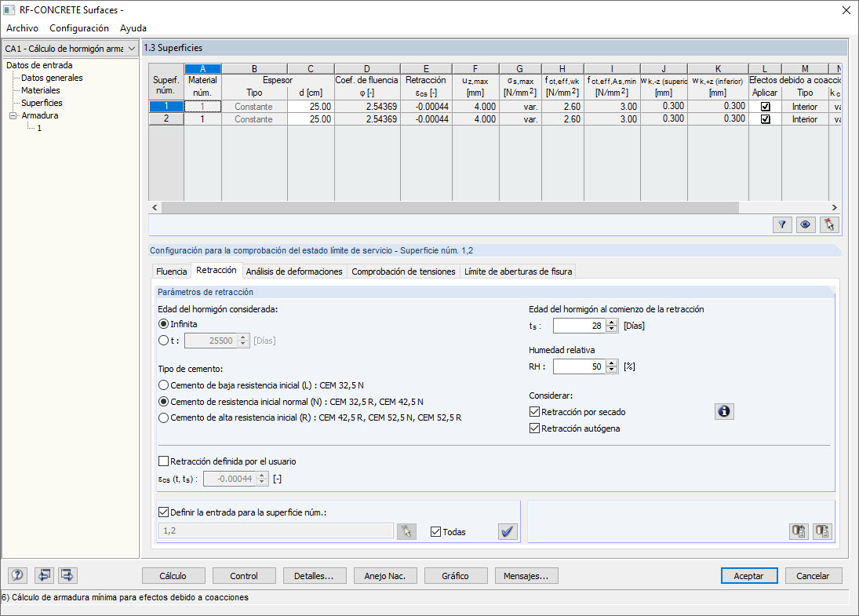Toggle Retracción por secado checkbox
This screenshot has width=859, height=616.
tap(535, 411)
